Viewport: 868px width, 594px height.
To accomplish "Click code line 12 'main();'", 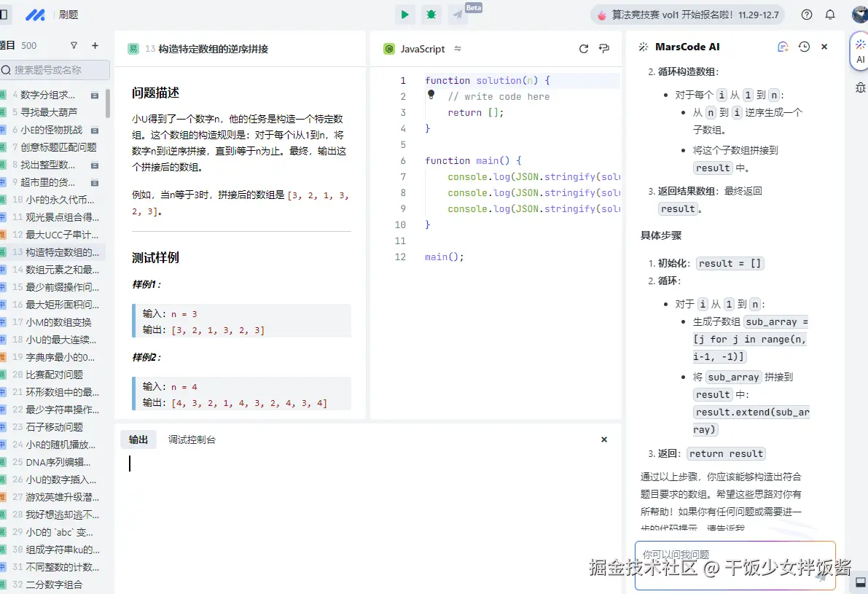I will click(x=444, y=257).
